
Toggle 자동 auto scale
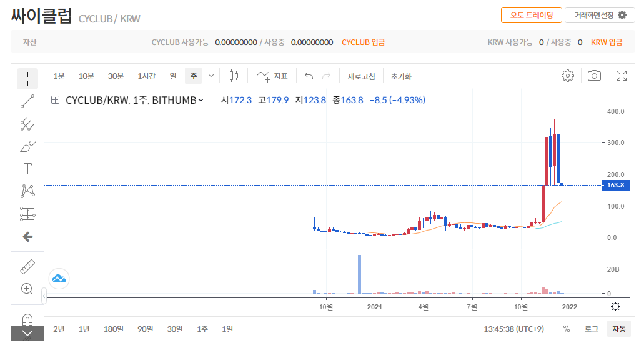tap(618, 329)
